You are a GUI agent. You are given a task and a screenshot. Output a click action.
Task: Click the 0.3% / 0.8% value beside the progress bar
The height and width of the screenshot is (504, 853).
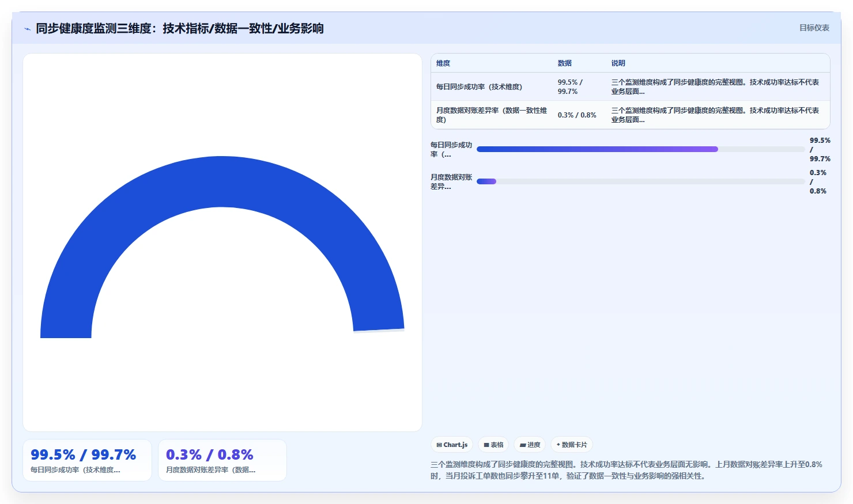(x=818, y=182)
